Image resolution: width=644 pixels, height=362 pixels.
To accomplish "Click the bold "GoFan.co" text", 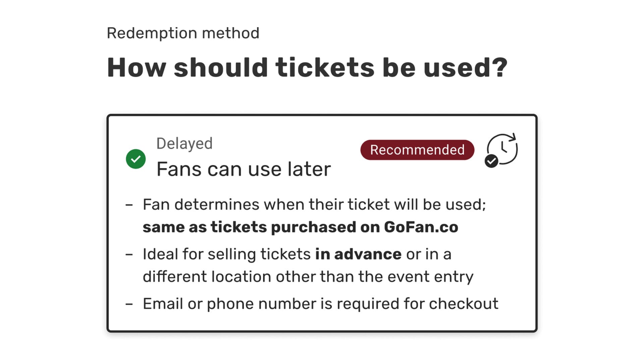I will [421, 227].
